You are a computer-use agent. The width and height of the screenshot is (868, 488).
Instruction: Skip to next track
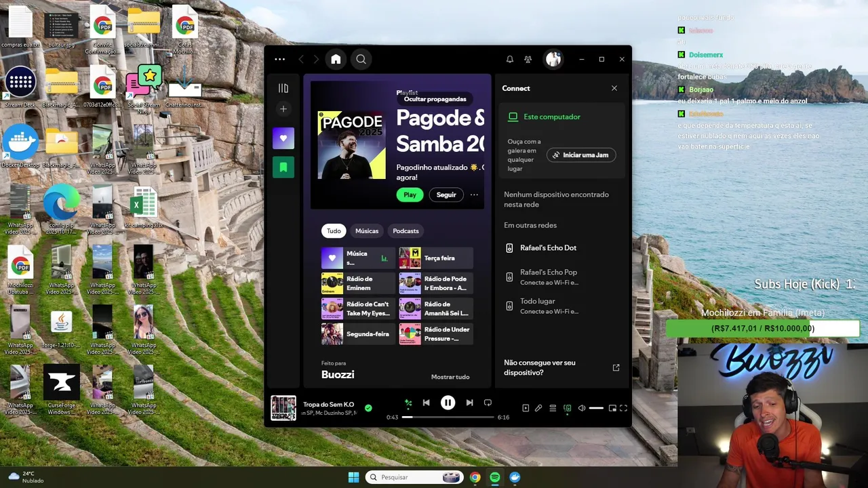(x=469, y=403)
